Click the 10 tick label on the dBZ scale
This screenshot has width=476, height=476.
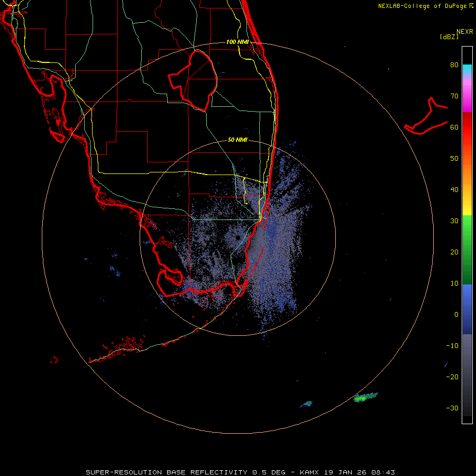454,283
